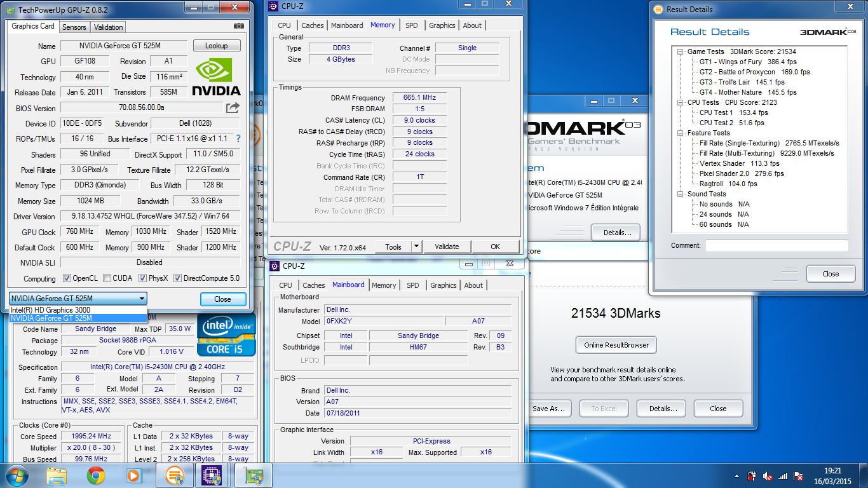Switch to the Sensors tab in GPU-Z
The image size is (868, 488).
pos(74,27)
